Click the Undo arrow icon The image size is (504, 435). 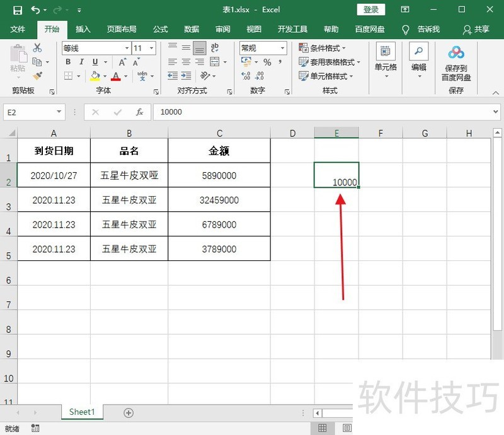click(35, 10)
